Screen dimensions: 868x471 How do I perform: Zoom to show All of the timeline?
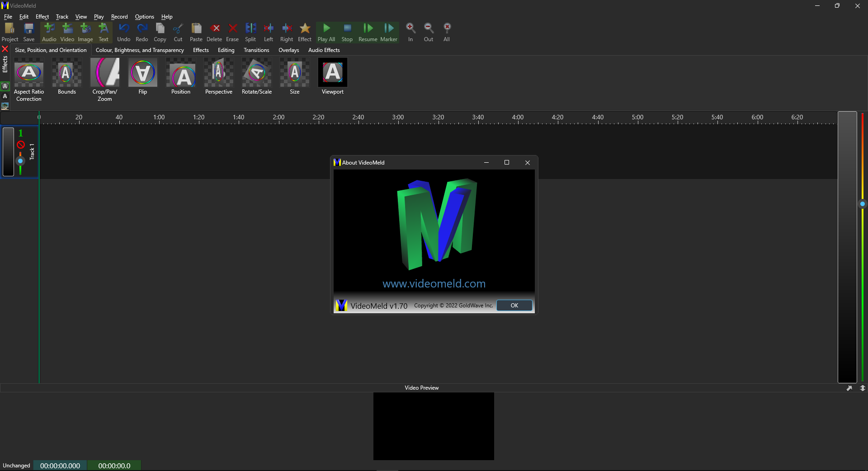[447, 32]
